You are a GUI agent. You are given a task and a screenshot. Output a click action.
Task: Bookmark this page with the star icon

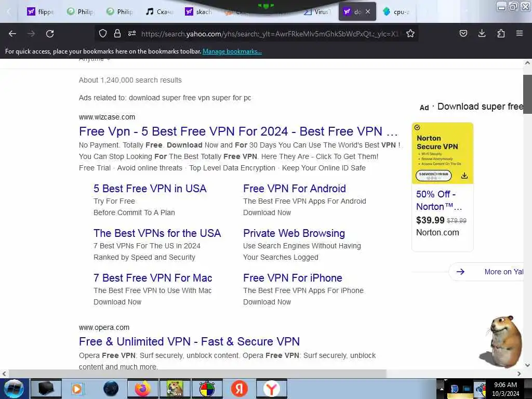coord(410,33)
